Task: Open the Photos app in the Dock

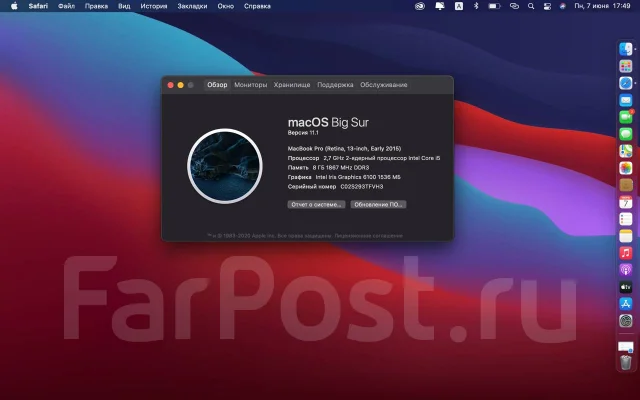Action: tap(626, 168)
